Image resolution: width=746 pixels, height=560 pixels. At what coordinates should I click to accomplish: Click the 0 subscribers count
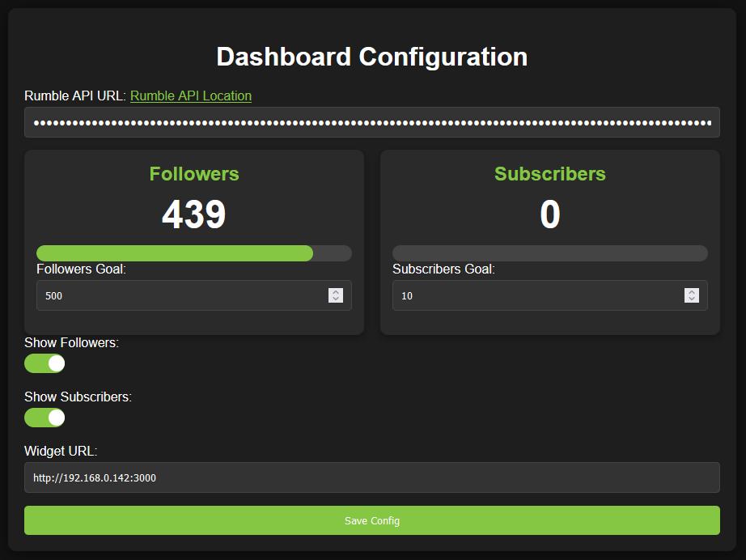[x=550, y=214]
